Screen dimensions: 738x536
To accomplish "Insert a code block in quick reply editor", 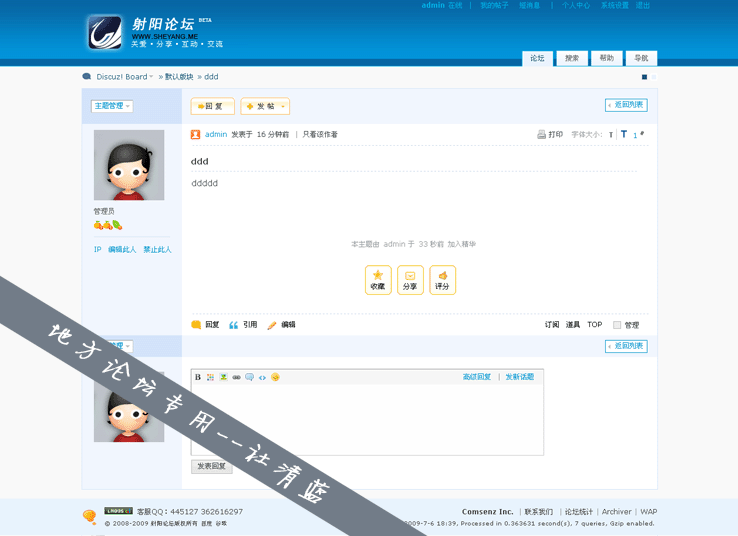I will 262,377.
